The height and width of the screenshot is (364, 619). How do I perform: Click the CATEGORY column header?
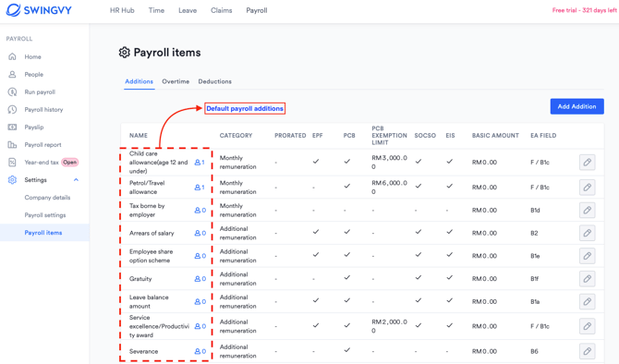236,136
